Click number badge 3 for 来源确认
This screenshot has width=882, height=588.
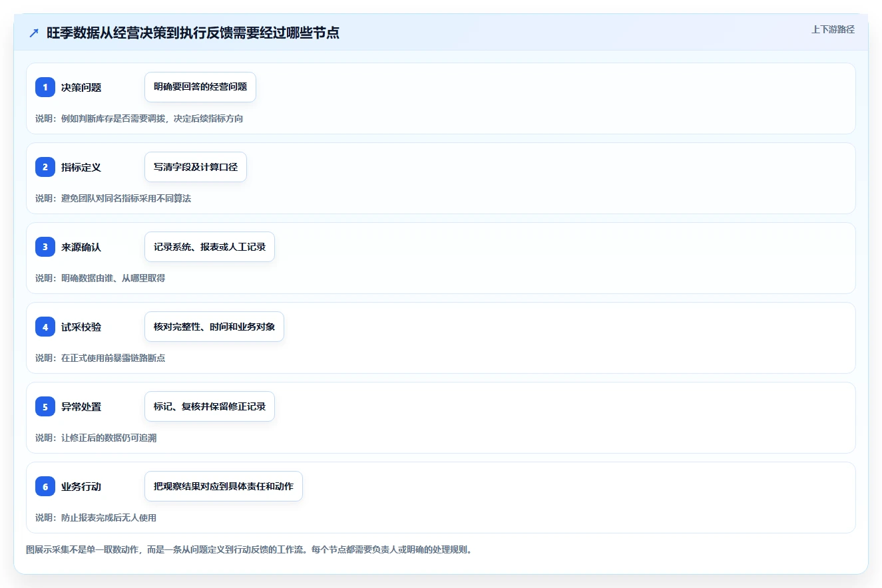click(45, 247)
